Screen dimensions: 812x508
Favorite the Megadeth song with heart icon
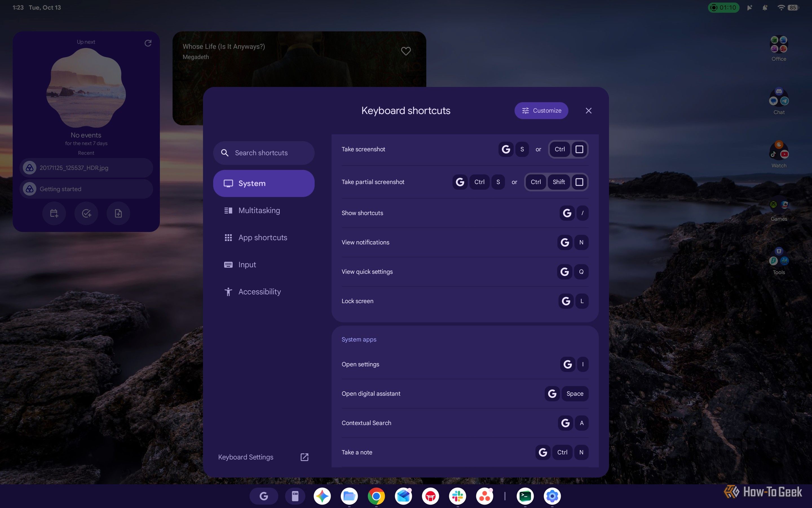[x=406, y=51]
